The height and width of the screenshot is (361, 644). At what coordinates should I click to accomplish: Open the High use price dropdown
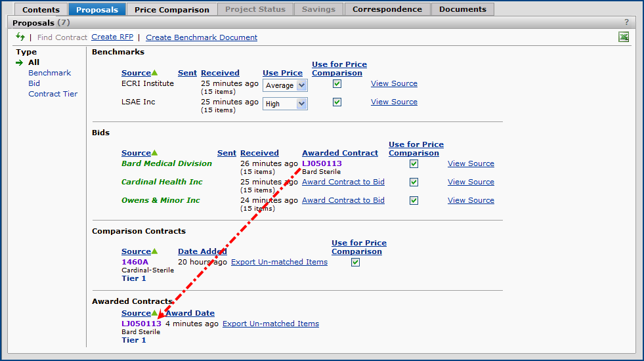[x=285, y=104]
